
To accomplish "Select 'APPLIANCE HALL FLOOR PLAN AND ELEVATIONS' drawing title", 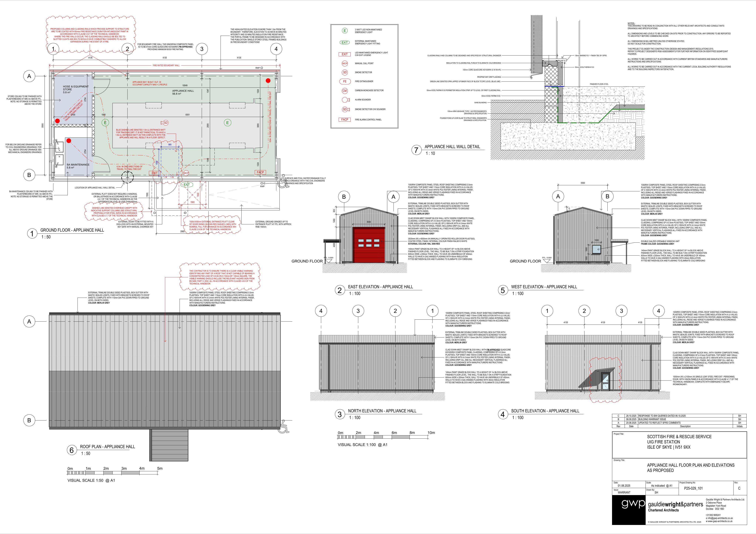I will (x=691, y=465).
